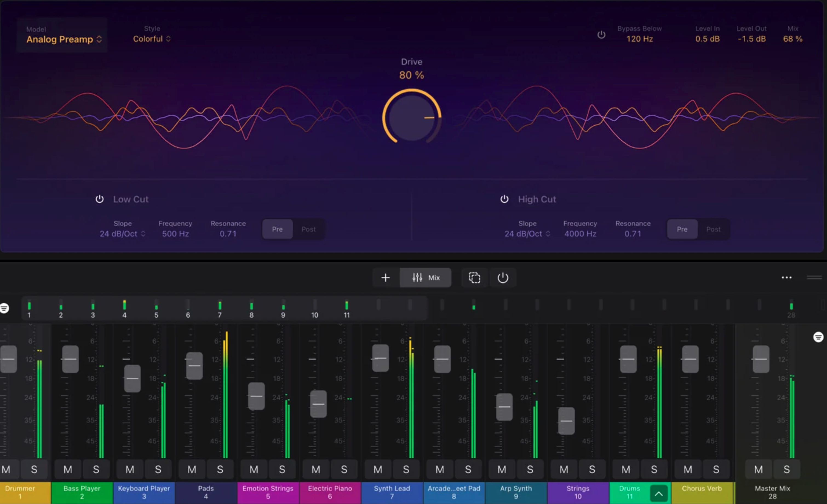
Task: Open the Analog Preamp model dropdown
Action: 64,39
